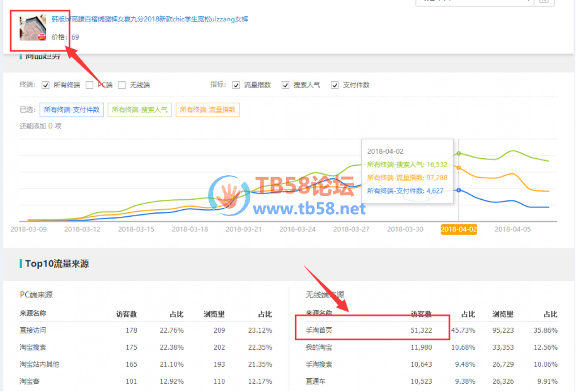Screen dimensions: 576x392
Task: Toggle the 支付件数 indicator checkbox
Action: pos(335,85)
